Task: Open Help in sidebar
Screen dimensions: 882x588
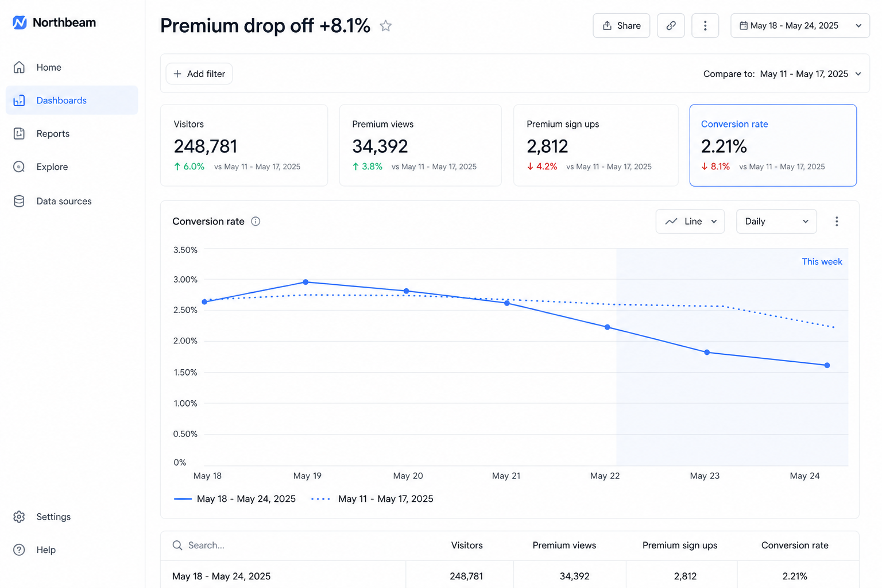Action: 72,550
